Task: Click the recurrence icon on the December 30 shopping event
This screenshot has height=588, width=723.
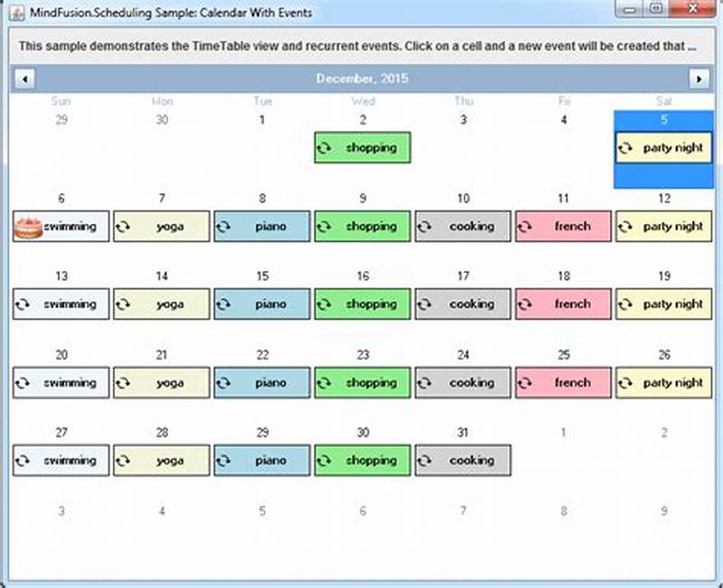Action: pos(325,461)
